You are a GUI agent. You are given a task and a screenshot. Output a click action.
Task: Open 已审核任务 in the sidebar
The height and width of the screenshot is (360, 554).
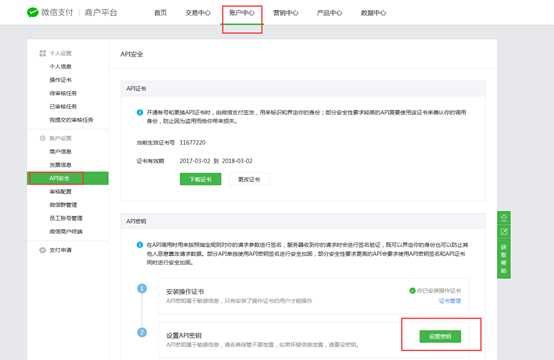(x=63, y=106)
